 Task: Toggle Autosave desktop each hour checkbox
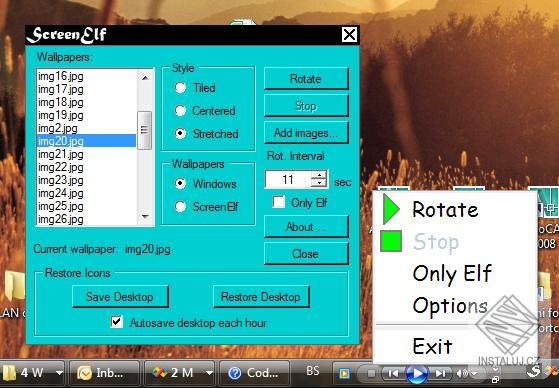(x=117, y=322)
